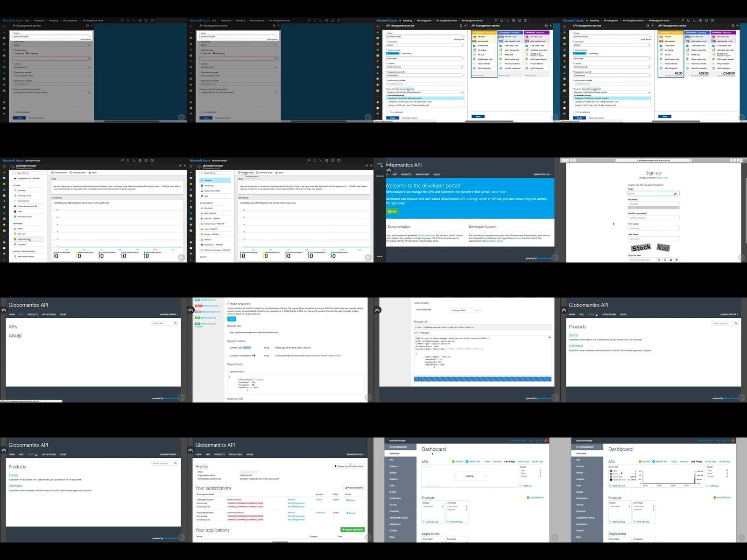Viewport: 747px width, 560px height.
Task: Click Publisher portal toolbar button showing its tooltip
Action: [246, 173]
